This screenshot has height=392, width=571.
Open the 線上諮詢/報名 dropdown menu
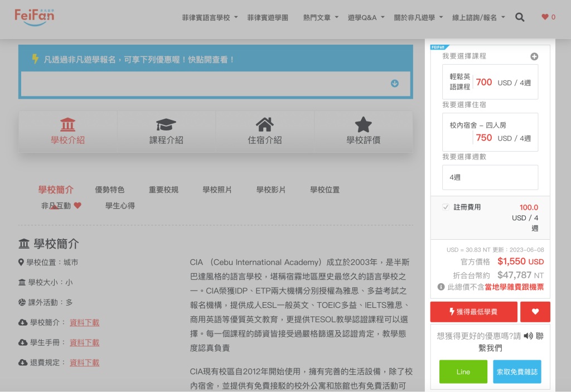coord(478,17)
